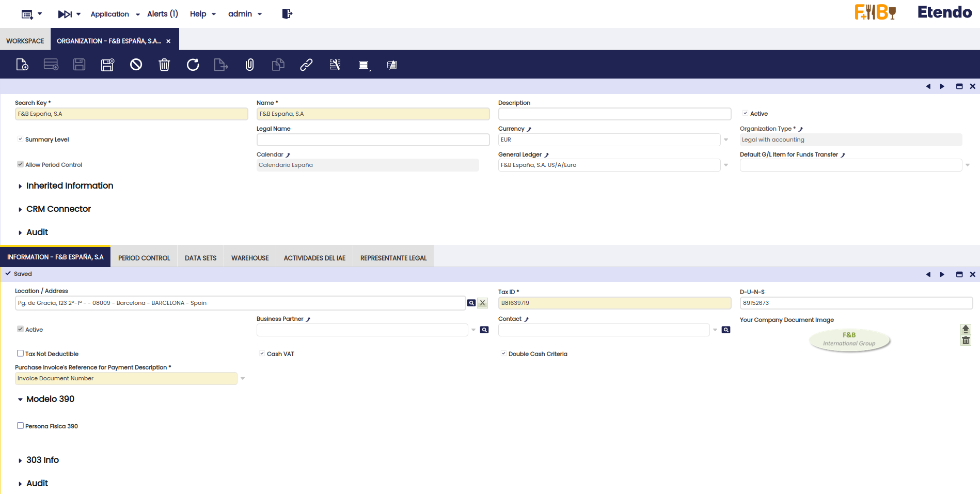Screen dimensions: 980x494
Task: Go to next record in header form
Action: point(942,86)
